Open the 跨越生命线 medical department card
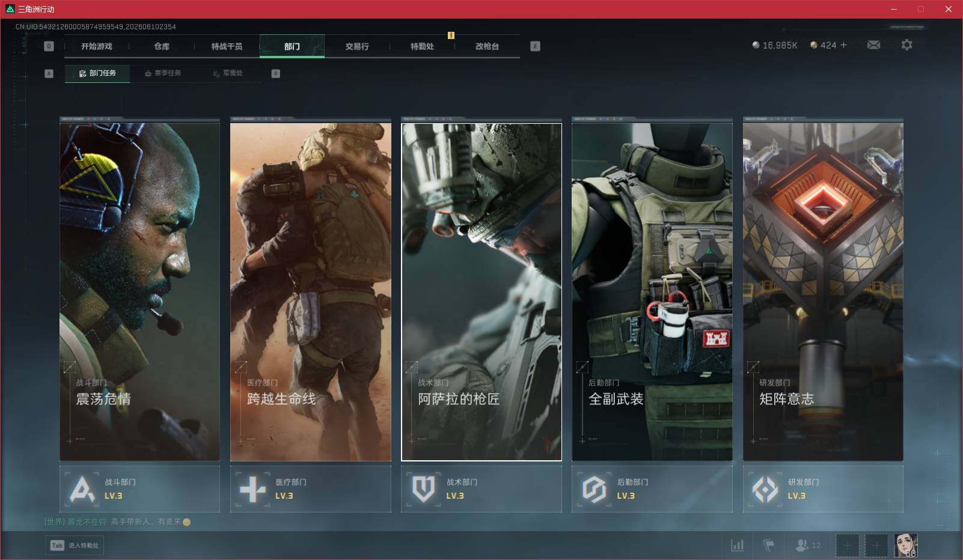This screenshot has width=963, height=560. (311, 292)
